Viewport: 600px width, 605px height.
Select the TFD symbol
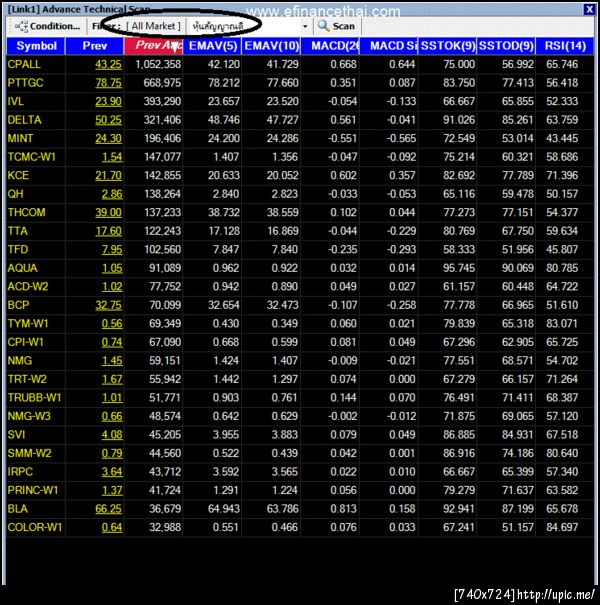(18, 250)
